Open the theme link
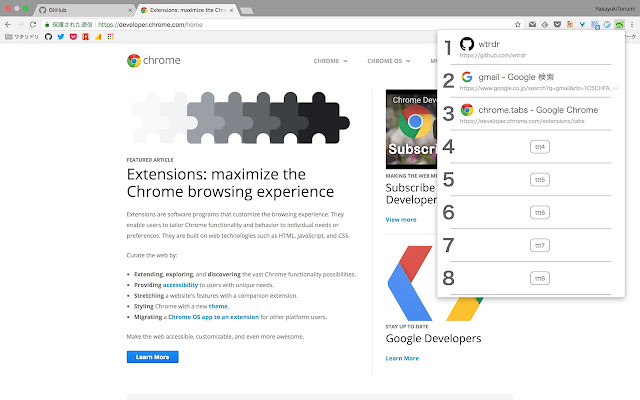 pos(218,306)
